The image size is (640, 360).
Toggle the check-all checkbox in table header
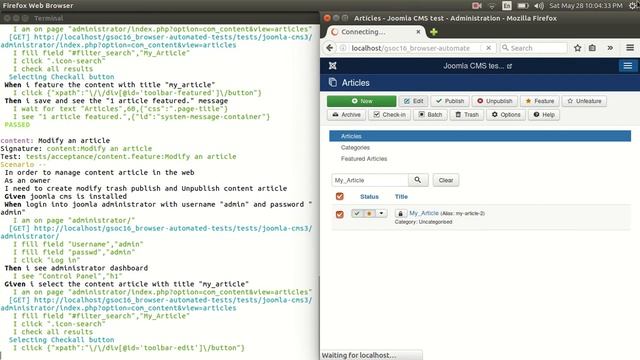point(340,196)
